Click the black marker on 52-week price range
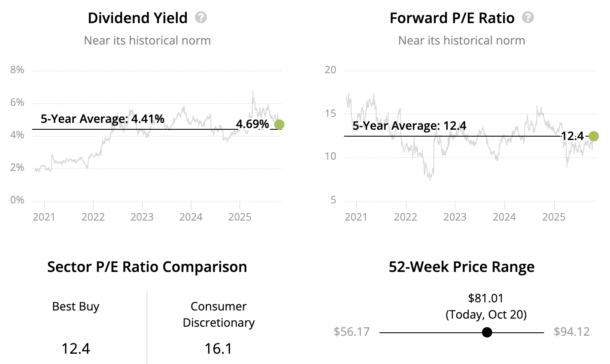This screenshot has width=610, height=364. [x=487, y=332]
